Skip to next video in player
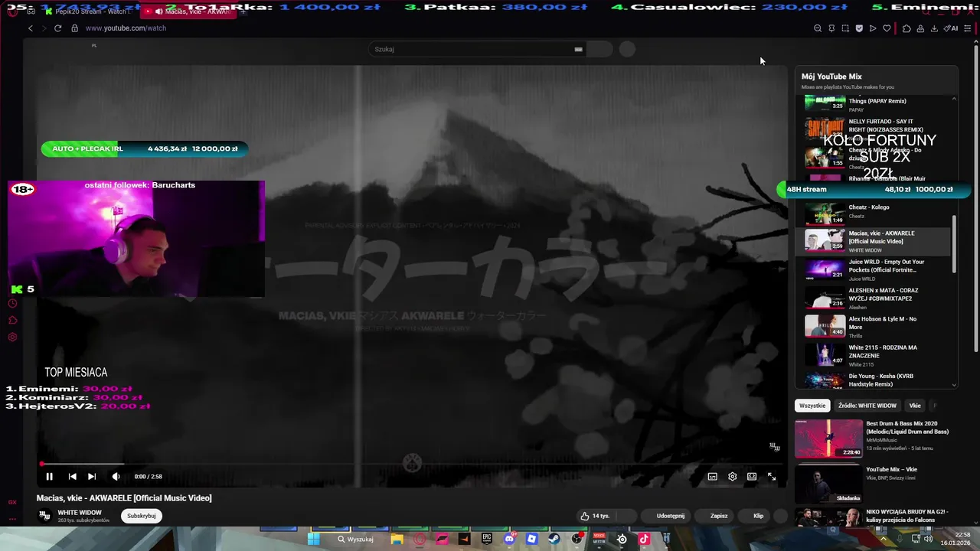The width and height of the screenshot is (980, 551). [x=92, y=476]
